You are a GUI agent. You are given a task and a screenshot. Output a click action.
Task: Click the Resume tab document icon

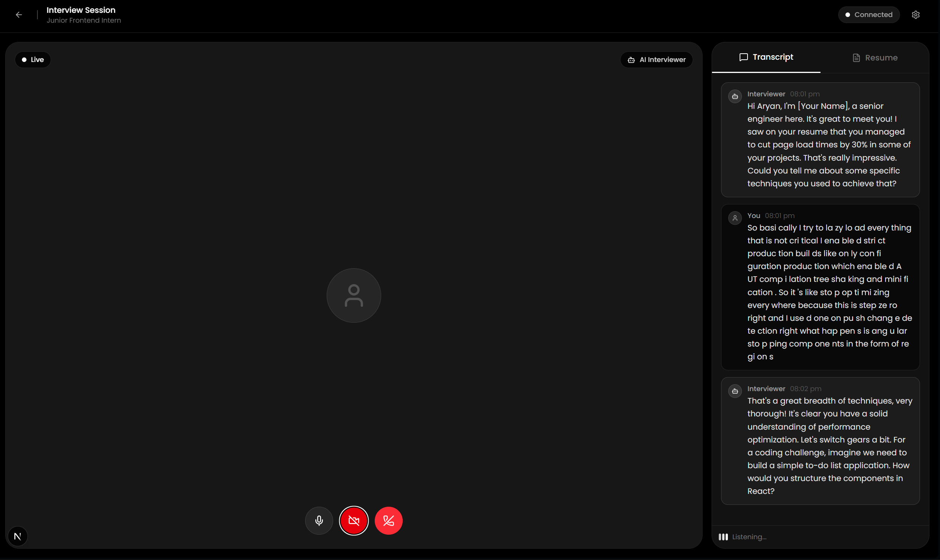coord(856,58)
